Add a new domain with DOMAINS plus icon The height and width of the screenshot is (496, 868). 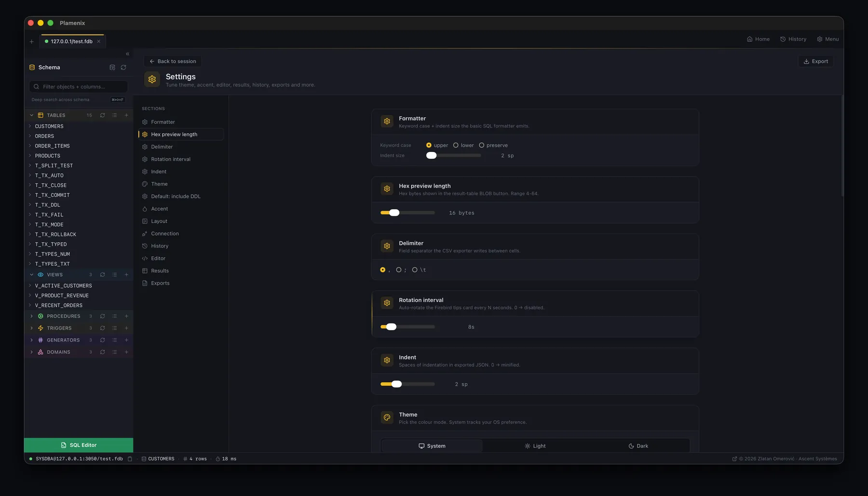tap(126, 352)
